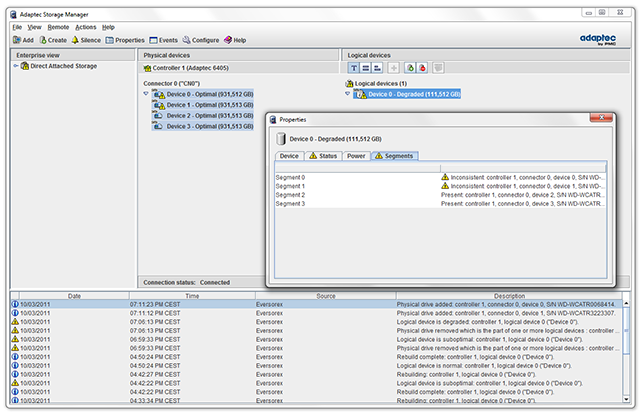Click the Segment 1 inconsistent warning icon
This screenshot has height=414, width=640.
coord(445,186)
